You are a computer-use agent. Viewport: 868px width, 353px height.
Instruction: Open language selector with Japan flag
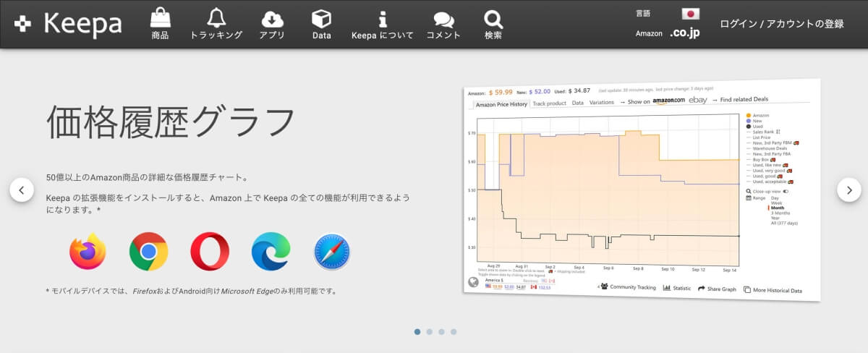click(690, 14)
